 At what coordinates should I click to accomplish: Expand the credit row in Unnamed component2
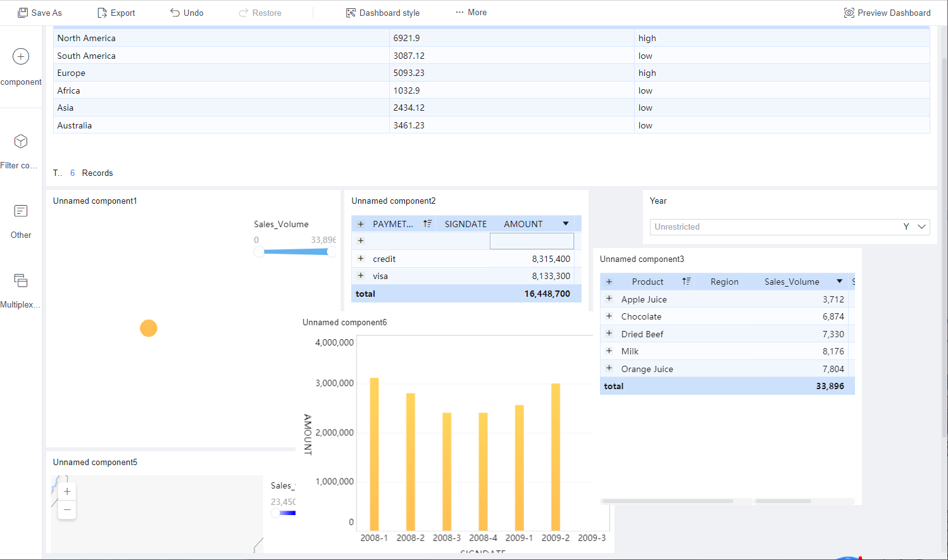click(x=360, y=258)
